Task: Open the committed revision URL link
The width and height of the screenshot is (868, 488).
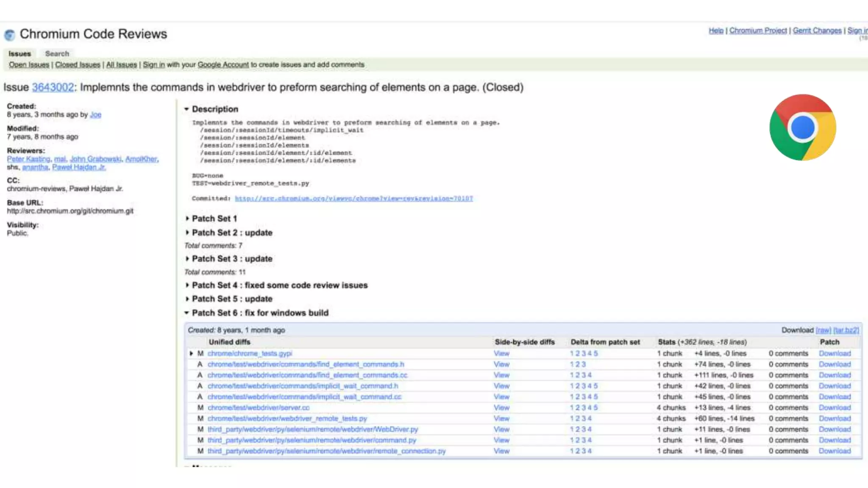Action: 353,199
